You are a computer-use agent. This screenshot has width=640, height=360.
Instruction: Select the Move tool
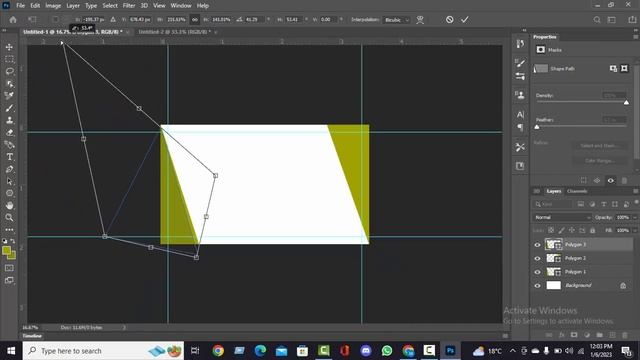9,47
